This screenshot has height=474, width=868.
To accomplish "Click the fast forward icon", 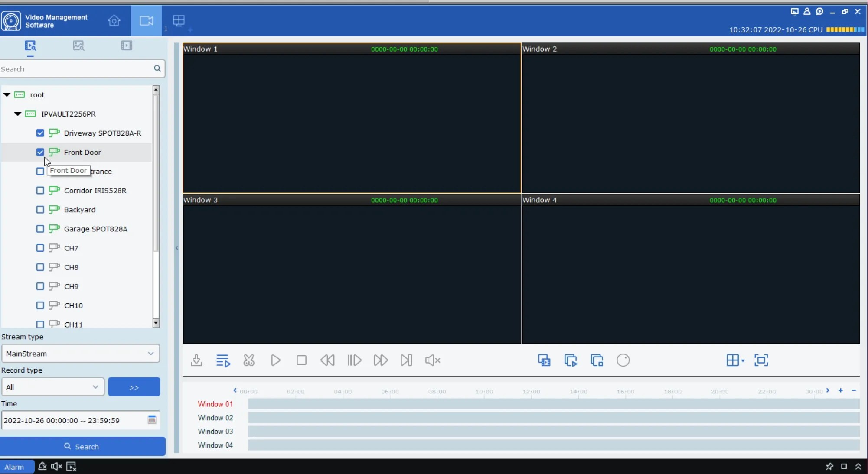I will pyautogui.click(x=380, y=360).
